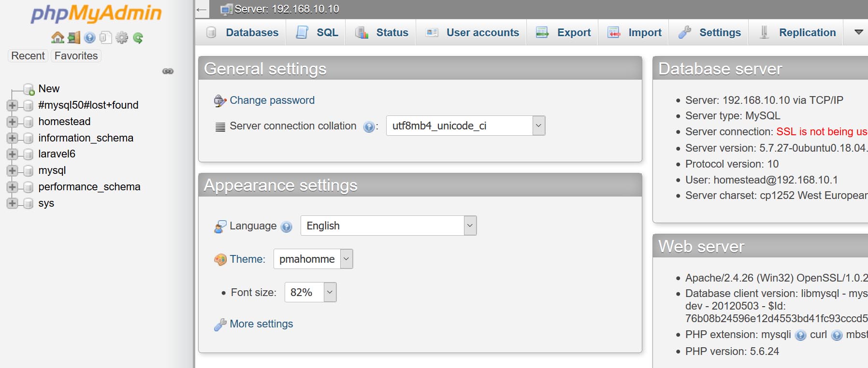Click the "General settings" panel heading

[265, 69]
